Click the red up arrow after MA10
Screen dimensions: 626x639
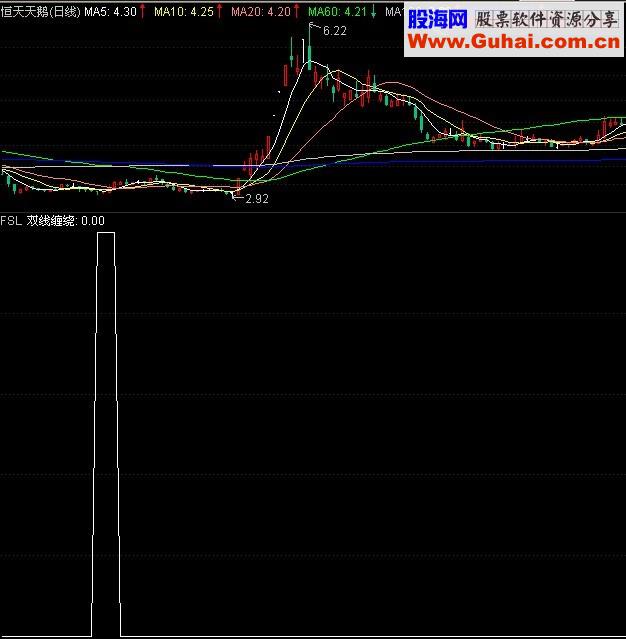point(219,12)
